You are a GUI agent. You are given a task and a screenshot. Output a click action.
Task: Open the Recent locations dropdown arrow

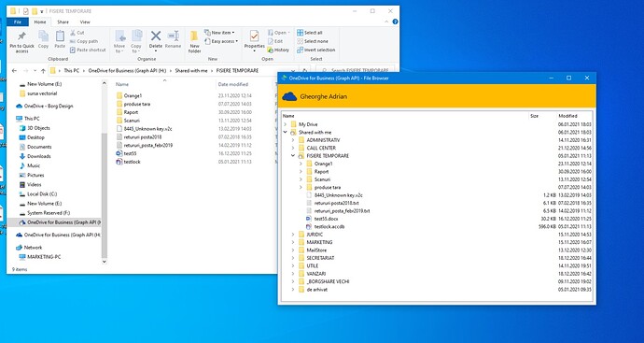pyautogui.click(x=35, y=71)
